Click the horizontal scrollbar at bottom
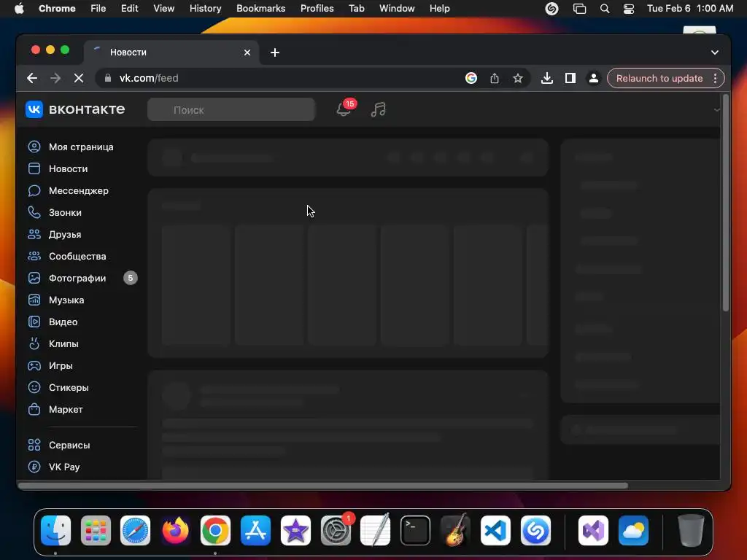The height and width of the screenshot is (560, 747). (323, 485)
